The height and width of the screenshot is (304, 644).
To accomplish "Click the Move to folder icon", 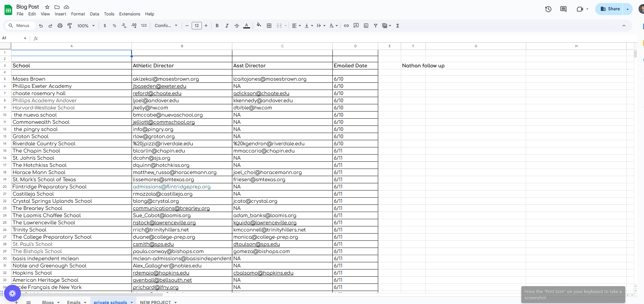I will tap(57, 7).
